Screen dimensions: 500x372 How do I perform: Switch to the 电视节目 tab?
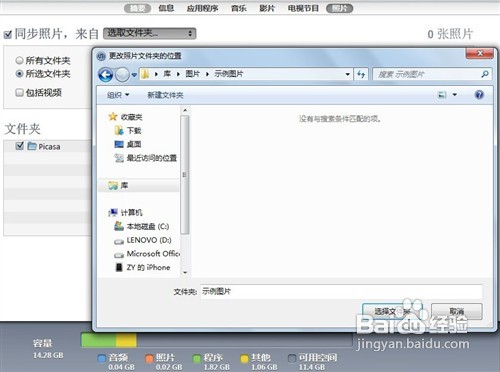303,8
